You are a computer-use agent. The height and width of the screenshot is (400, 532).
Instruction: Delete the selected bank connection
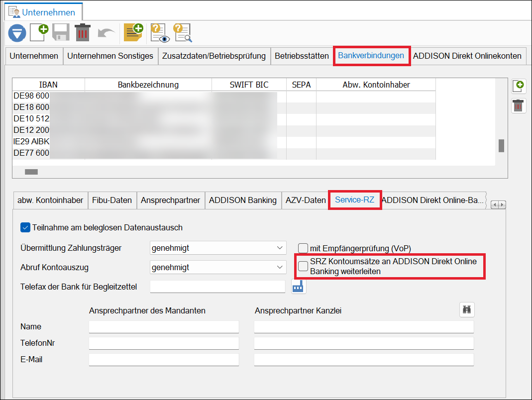pos(519,106)
